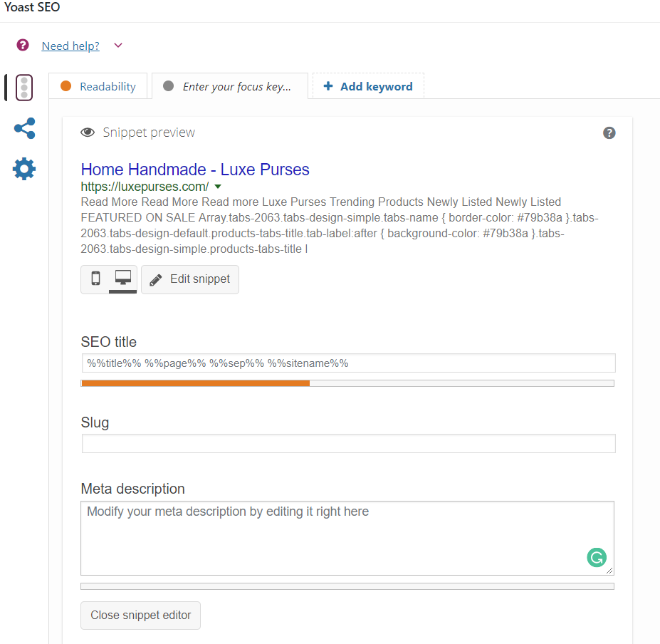This screenshot has width=660, height=644.
Task: Click the pencil icon on Edit snippet
Action: tap(155, 279)
